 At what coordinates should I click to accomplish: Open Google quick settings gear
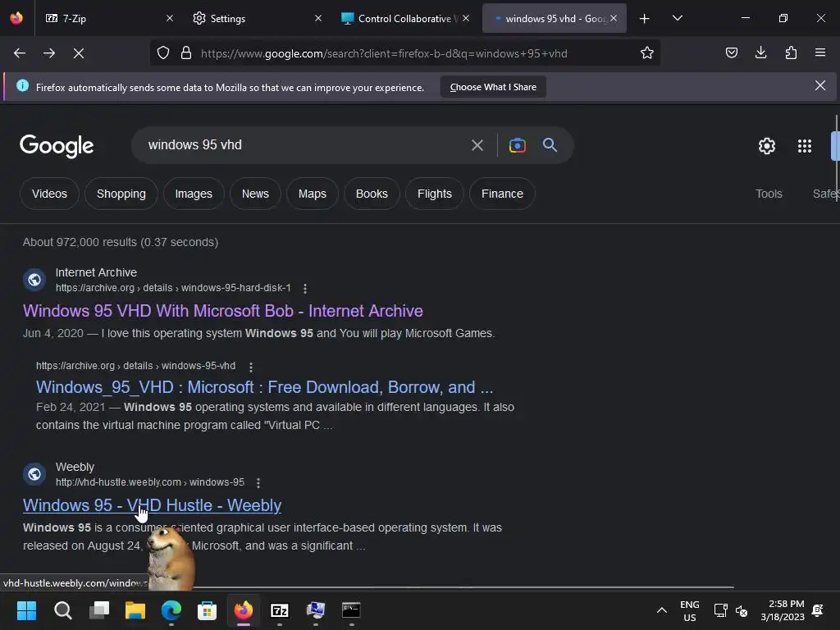(x=767, y=146)
